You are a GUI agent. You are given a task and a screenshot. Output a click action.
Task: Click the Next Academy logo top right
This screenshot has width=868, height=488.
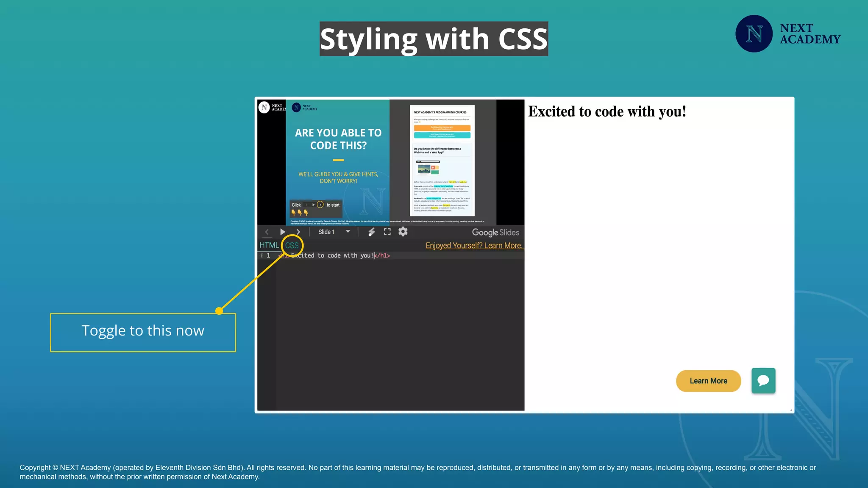tap(788, 33)
